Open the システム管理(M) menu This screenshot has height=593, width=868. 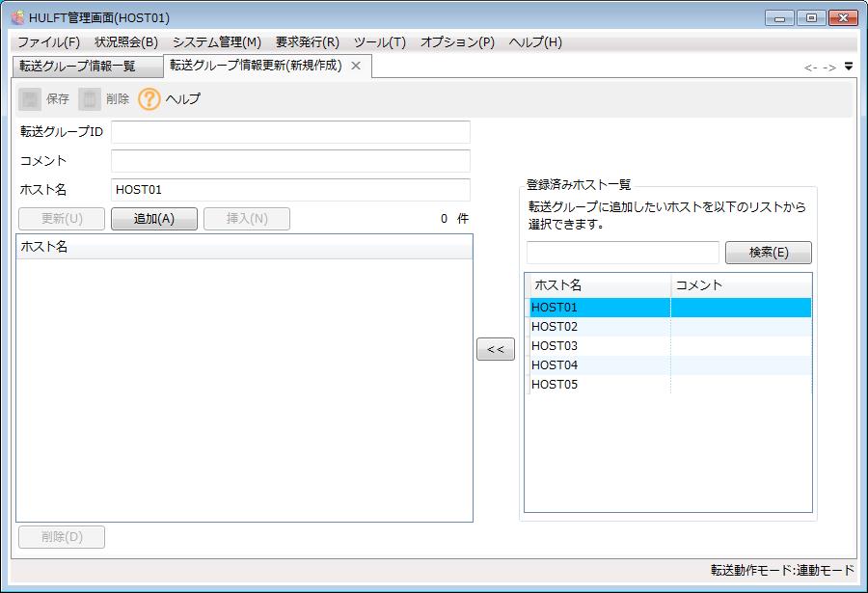tap(216, 42)
